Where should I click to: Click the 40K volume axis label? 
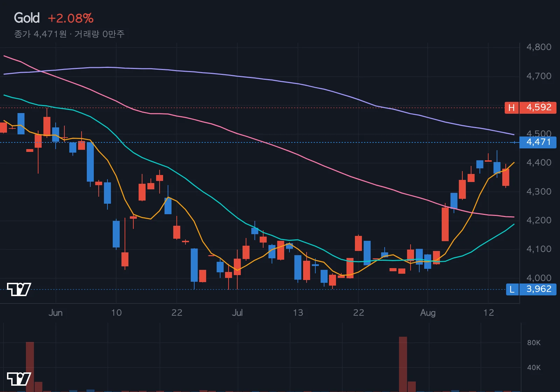tap(534, 367)
